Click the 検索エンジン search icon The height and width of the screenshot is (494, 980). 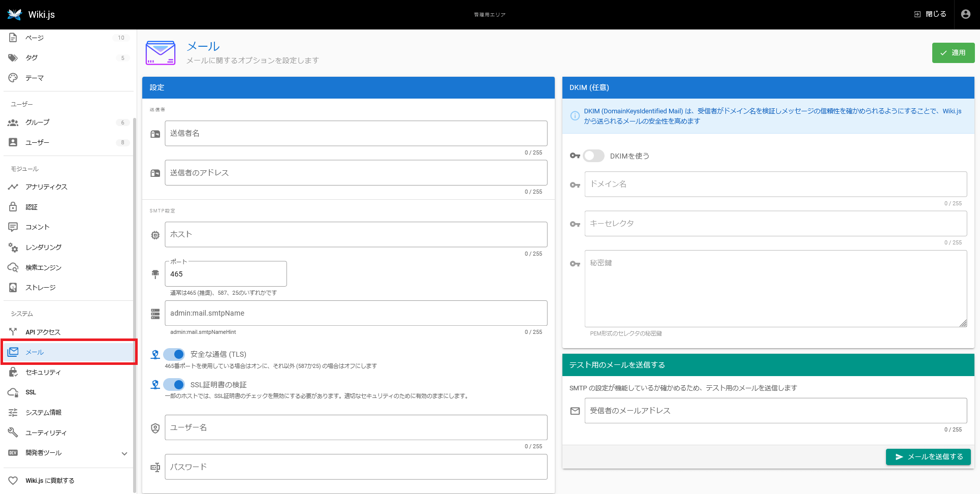[13, 267]
